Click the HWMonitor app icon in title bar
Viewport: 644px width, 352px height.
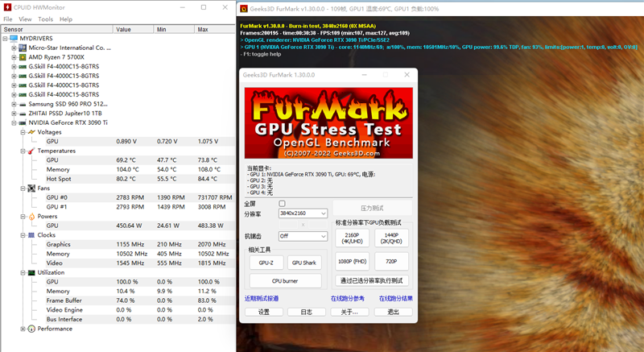point(7,7)
